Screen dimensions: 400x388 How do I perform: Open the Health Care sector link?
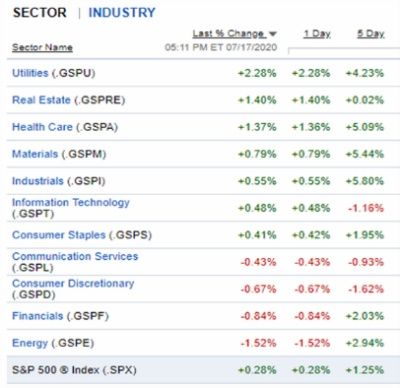tap(42, 127)
